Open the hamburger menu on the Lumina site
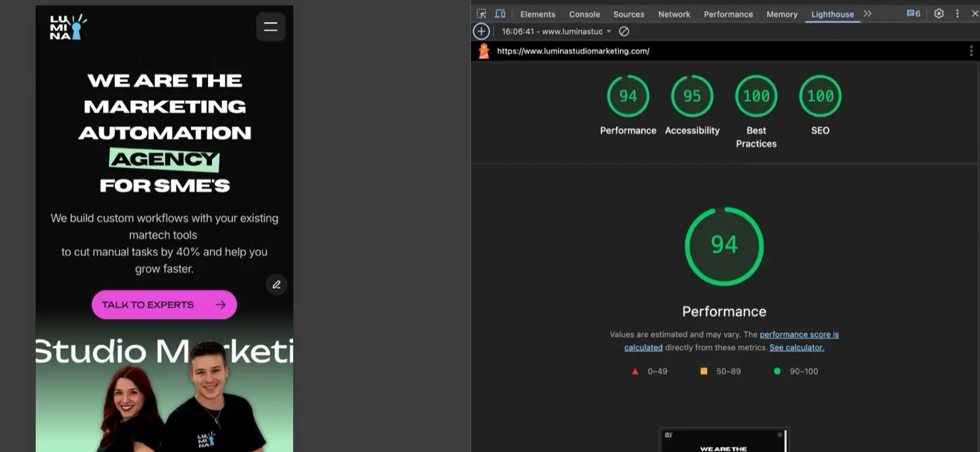This screenshot has height=452, width=980. click(270, 27)
